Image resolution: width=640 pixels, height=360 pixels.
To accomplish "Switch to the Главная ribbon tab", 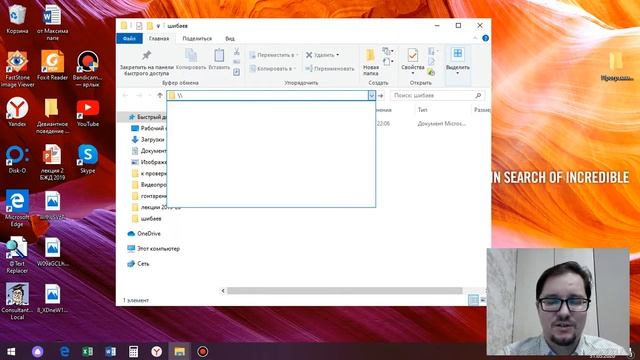I will (x=159, y=38).
